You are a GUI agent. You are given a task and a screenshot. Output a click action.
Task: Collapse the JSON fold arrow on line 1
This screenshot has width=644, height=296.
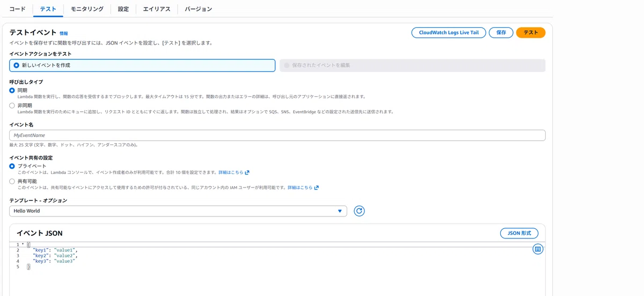(x=23, y=244)
